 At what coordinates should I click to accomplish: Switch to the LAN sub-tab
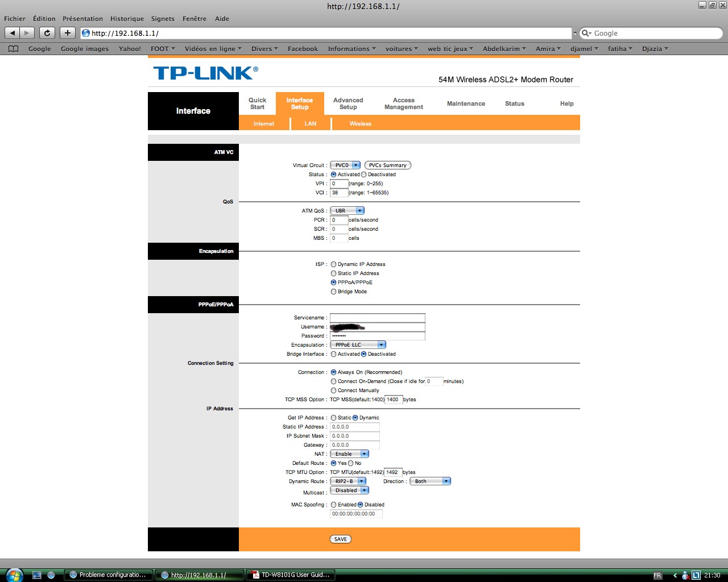pos(311,123)
